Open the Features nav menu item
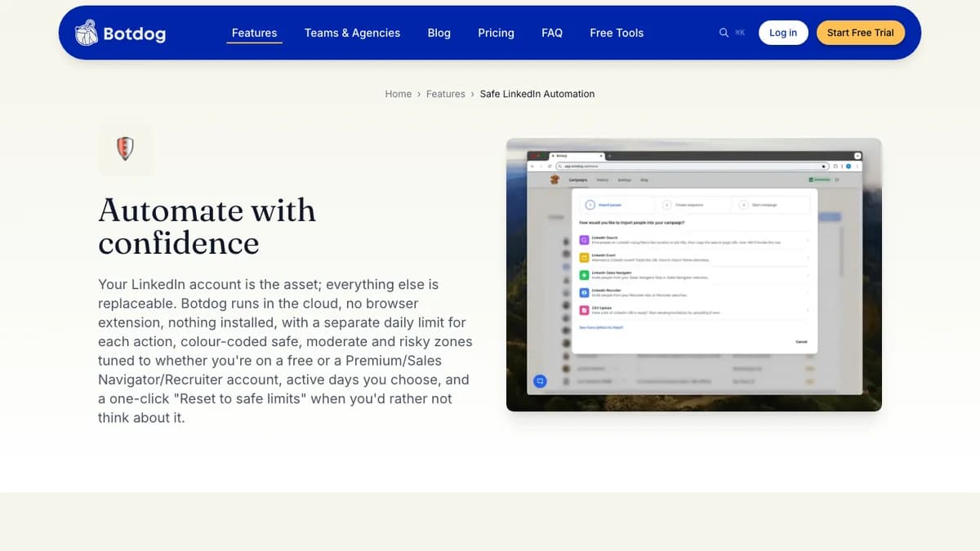This screenshot has height=551, width=980. [x=254, y=33]
